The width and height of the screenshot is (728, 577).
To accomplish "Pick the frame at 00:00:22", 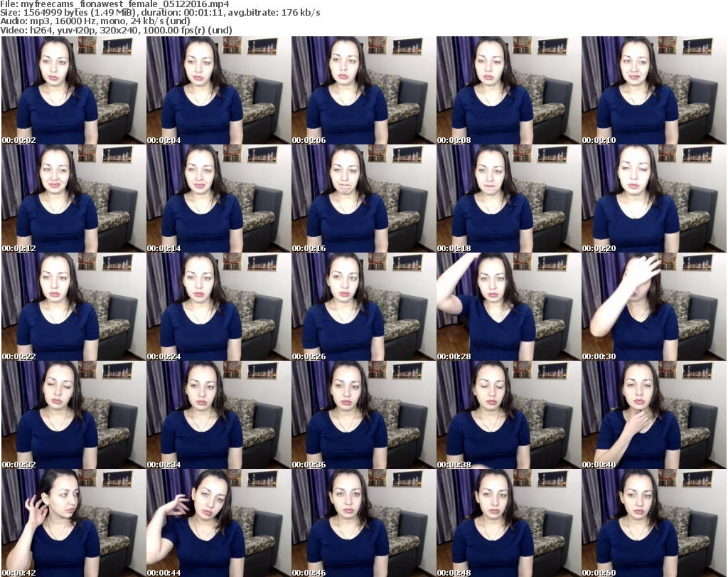I will (x=74, y=307).
